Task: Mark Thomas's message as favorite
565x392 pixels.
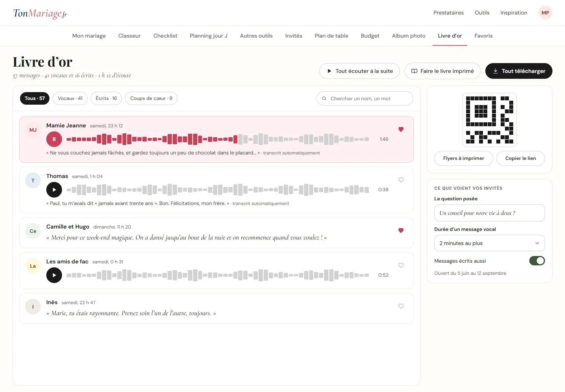Action: click(x=401, y=180)
